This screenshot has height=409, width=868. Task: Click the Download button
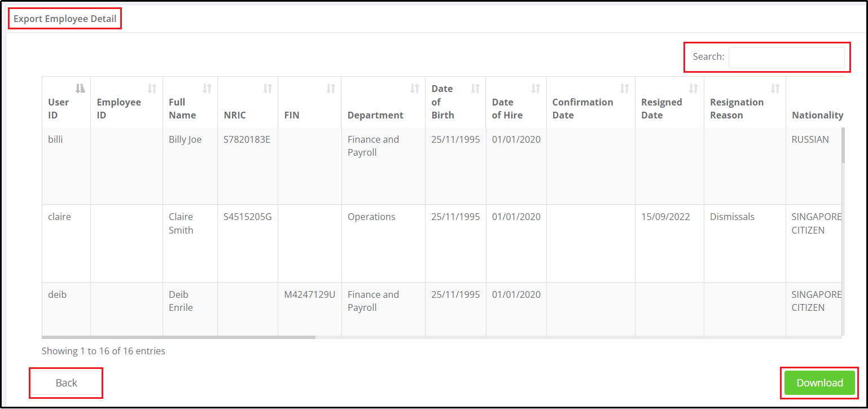click(x=819, y=383)
